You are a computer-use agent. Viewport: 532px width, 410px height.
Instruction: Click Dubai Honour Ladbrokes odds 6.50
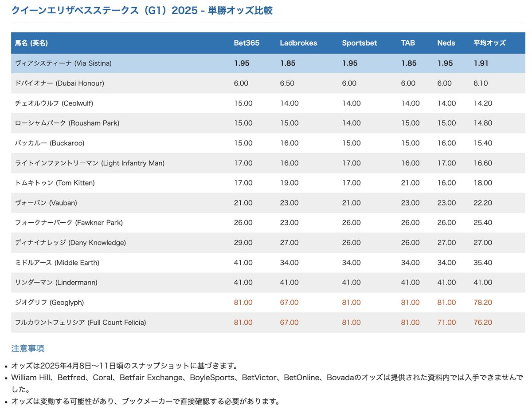click(287, 83)
